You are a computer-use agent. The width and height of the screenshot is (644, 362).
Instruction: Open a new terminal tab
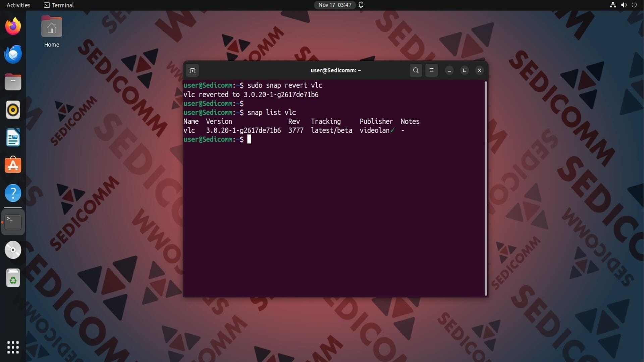click(x=192, y=70)
